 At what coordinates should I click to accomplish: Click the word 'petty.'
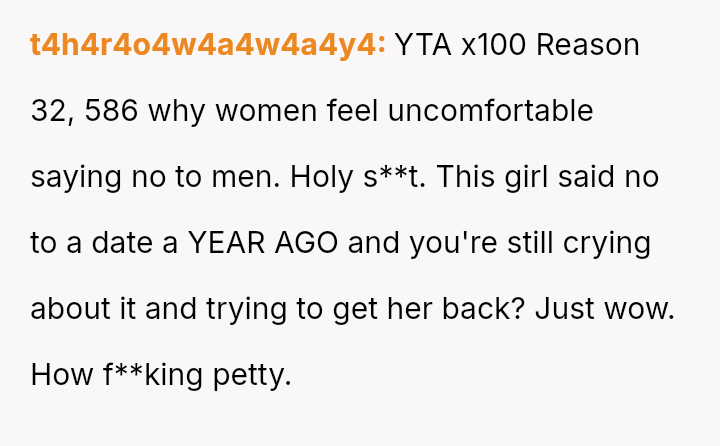[250, 375]
